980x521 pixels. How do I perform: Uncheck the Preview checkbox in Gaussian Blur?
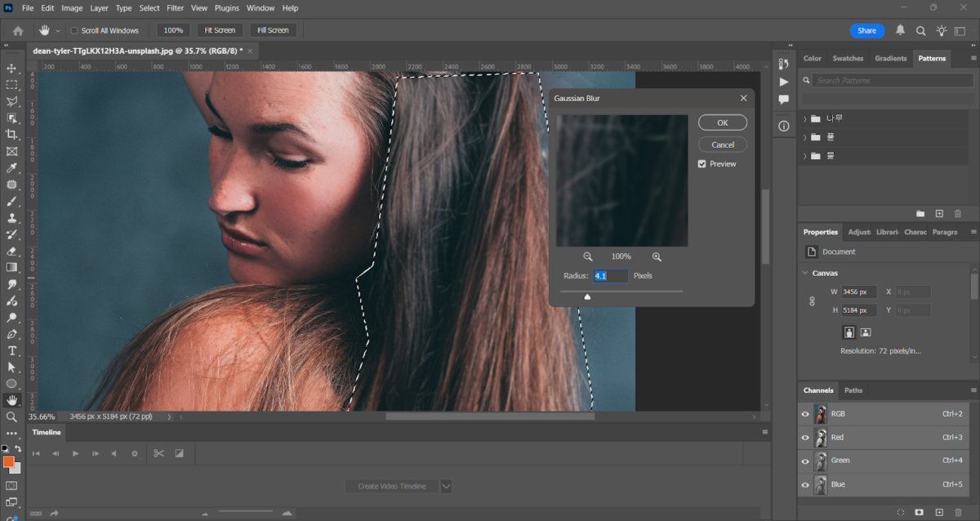[x=702, y=164]
